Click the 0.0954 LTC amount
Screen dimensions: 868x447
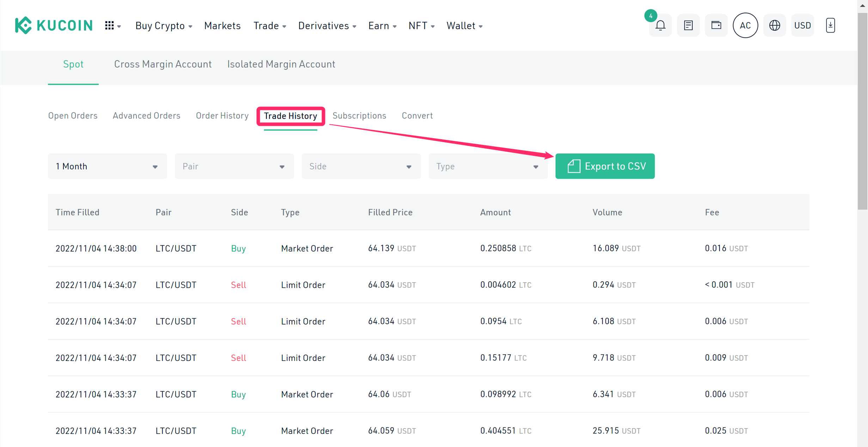pyautogui.click(x=501, y=322)
